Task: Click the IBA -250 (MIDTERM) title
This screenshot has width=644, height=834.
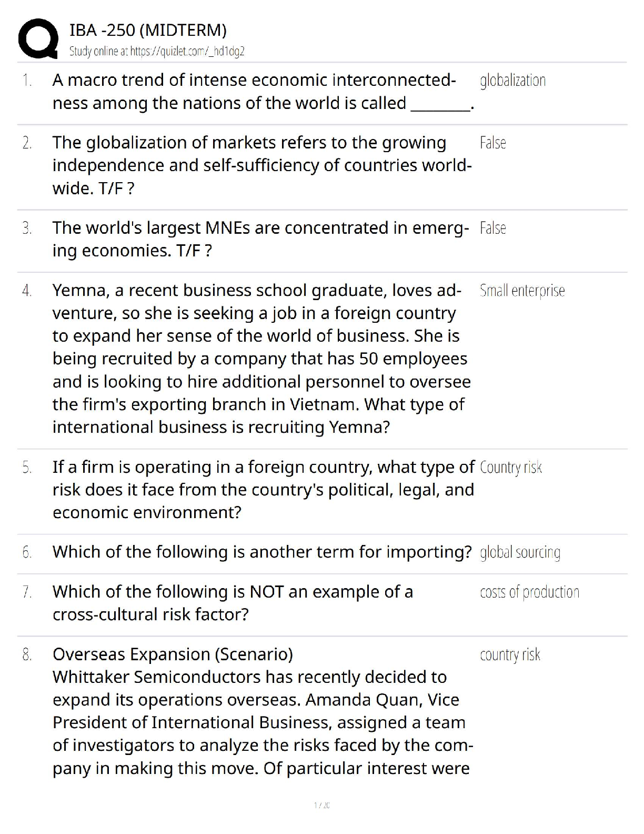Action: pyautogui.click(x=148, y=30)
